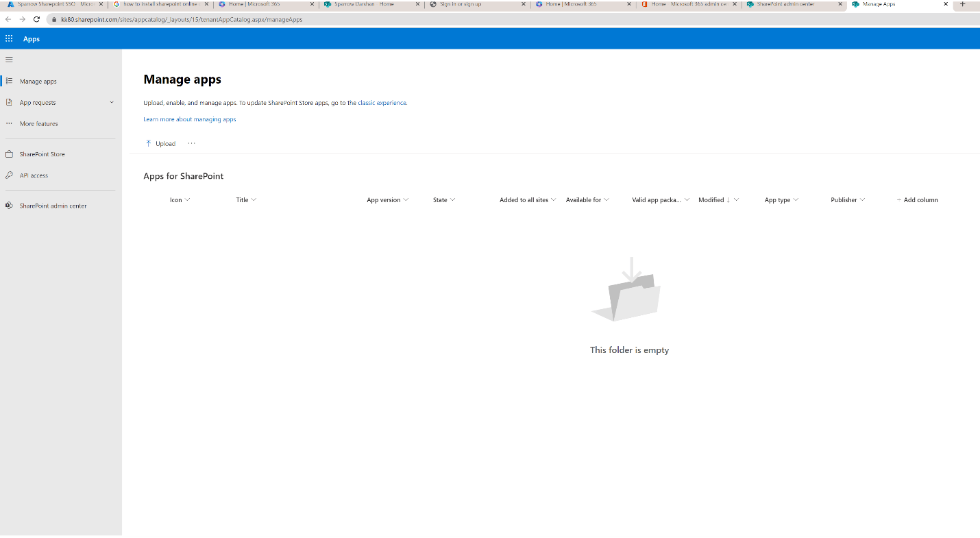The height and width of the screenshot is (538, 980).
Task: Open More features from the sidebar
Action: coord(38,123)
